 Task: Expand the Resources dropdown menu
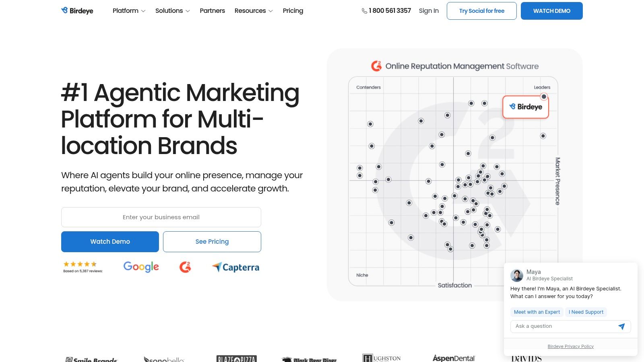(254, 11)
